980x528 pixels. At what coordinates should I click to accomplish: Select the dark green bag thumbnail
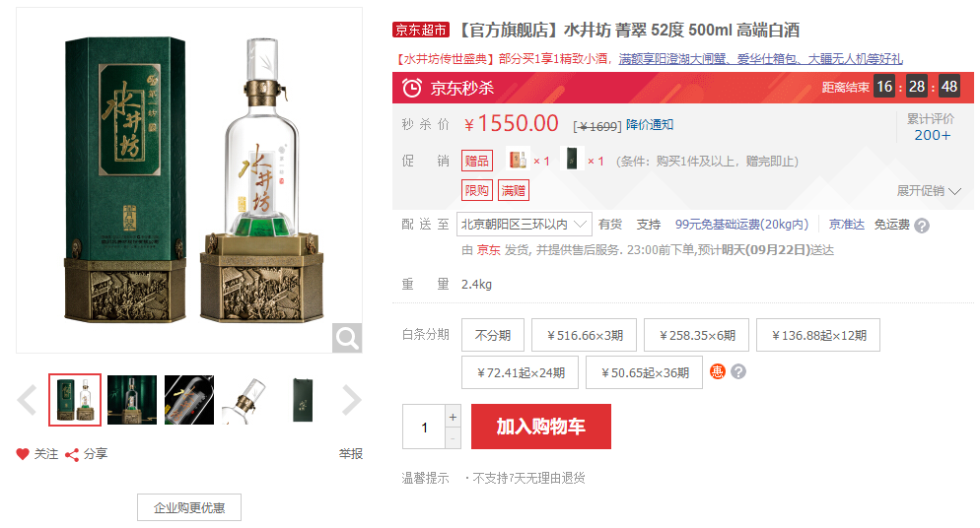(x=303, y=400)
